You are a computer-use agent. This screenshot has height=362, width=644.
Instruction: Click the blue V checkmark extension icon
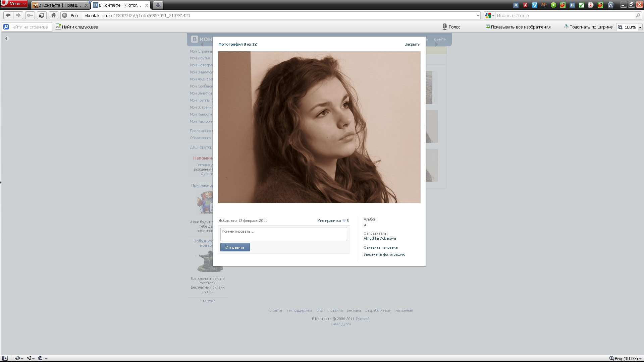pos(535,5)
